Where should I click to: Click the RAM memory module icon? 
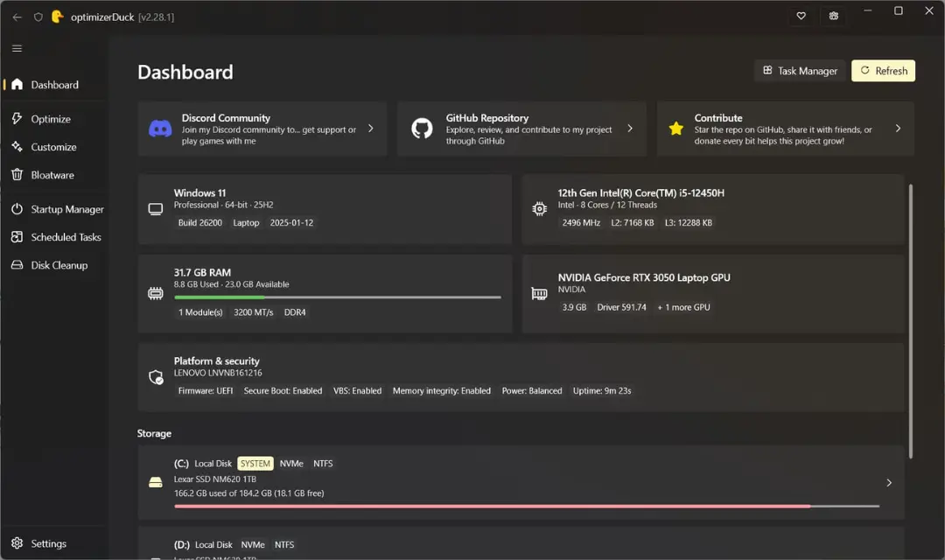pos(156,294)
